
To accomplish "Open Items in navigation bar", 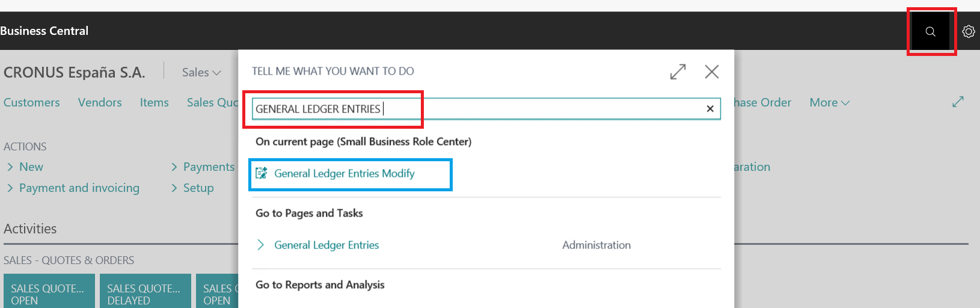I will click(x=155, y=102).
